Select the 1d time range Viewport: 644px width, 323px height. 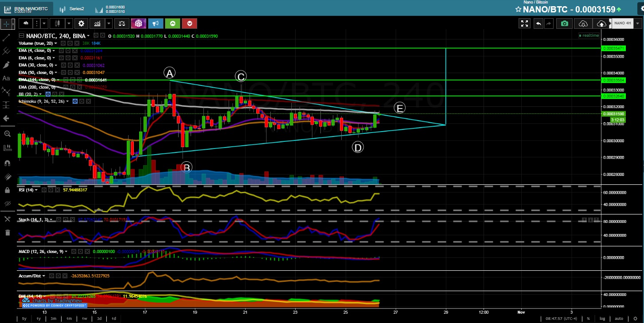[x=114, y=319]
